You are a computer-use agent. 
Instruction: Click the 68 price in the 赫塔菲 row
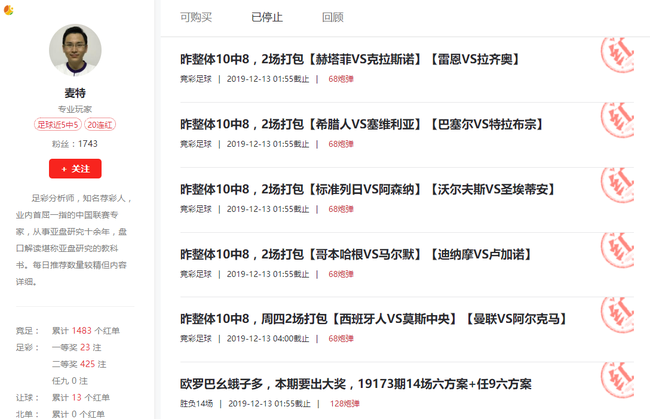coord(341,79)
